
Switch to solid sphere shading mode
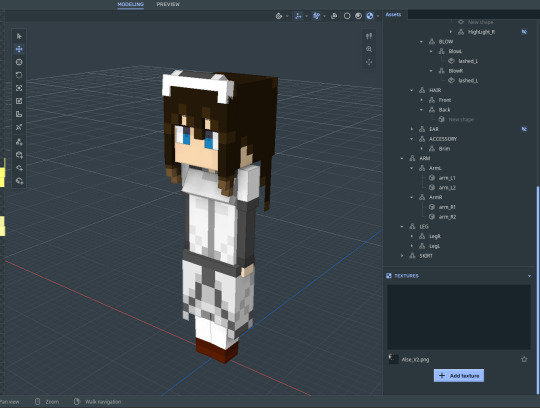tap(358, 16)
